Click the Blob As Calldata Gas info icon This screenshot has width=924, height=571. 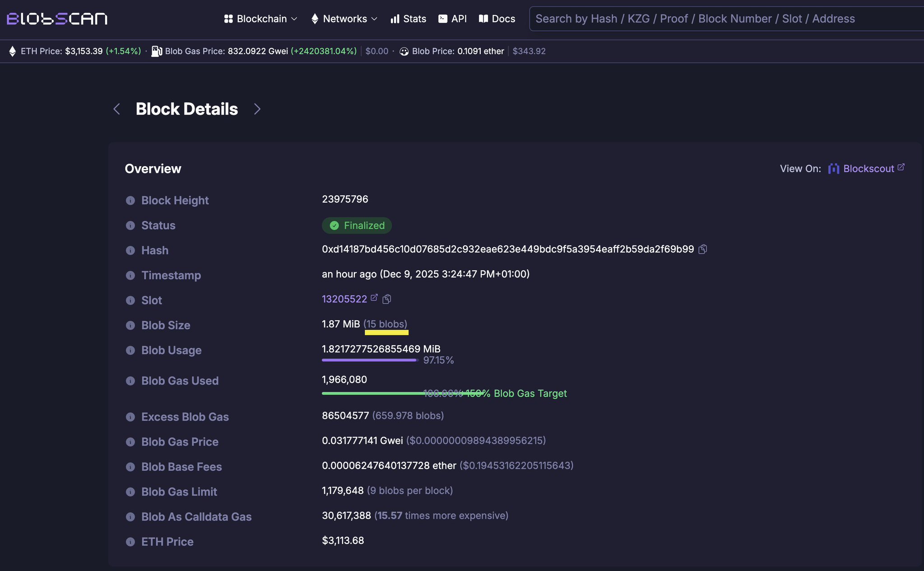pyautogui.click(x=130, y=517)
